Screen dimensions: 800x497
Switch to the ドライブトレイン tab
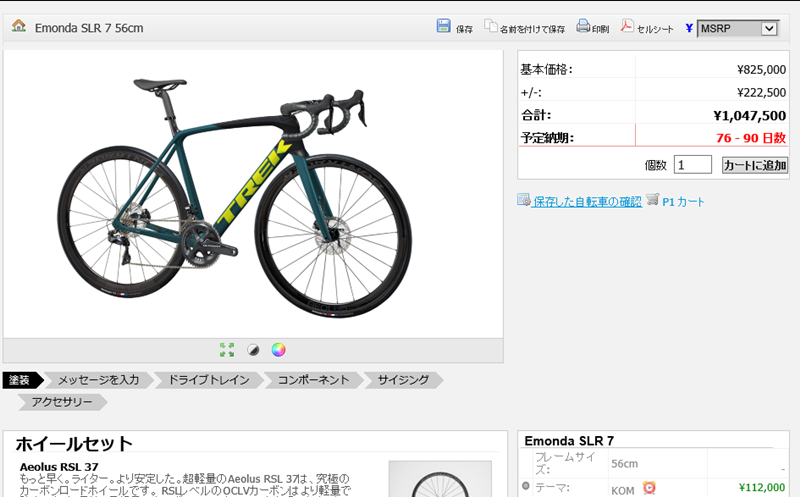point(209,380)
